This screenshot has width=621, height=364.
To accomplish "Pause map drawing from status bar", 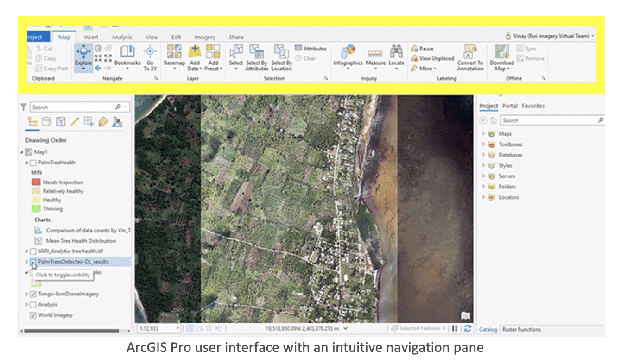I will (x=455, y=328).
